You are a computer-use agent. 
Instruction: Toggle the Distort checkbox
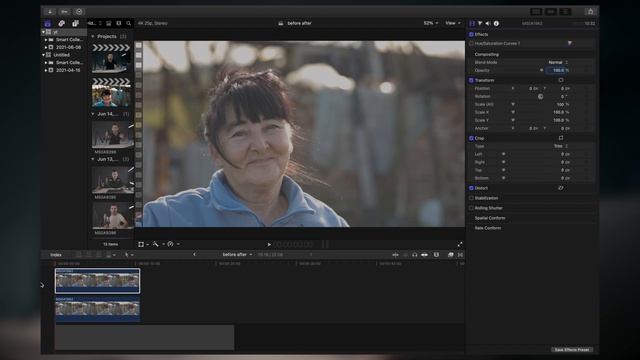471,188
